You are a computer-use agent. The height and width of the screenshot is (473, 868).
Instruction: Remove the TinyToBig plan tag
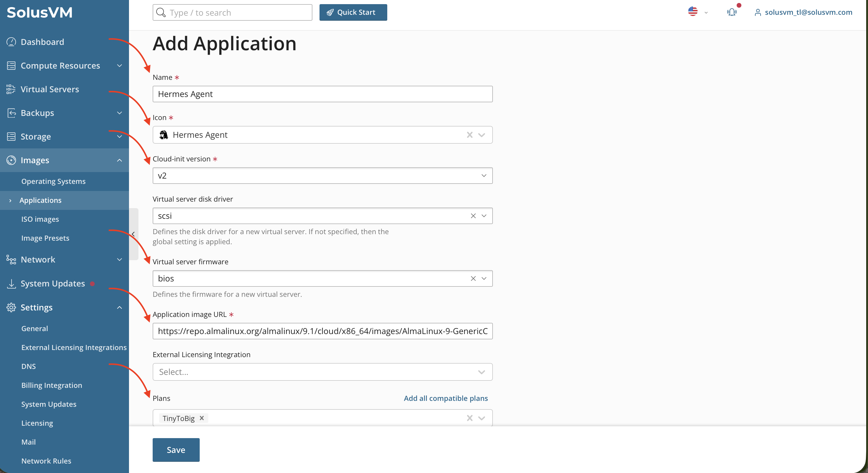pyautogui.click(x=202, y=418)
